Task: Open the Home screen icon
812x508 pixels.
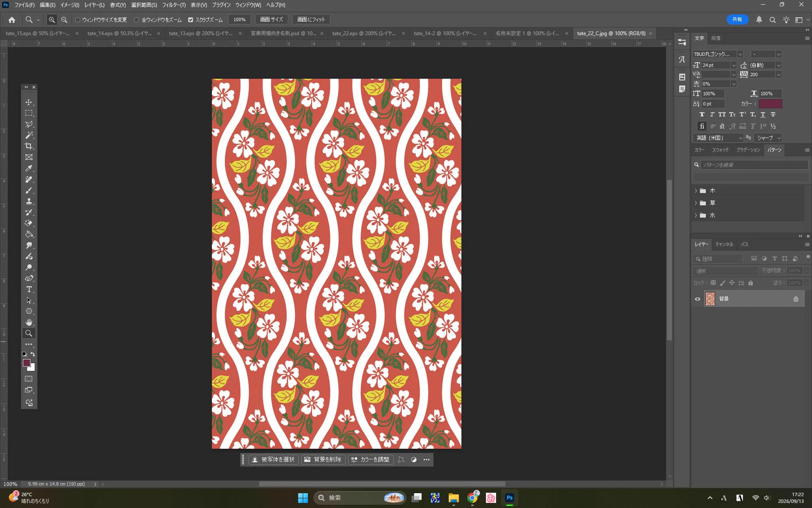Action: 12,19
